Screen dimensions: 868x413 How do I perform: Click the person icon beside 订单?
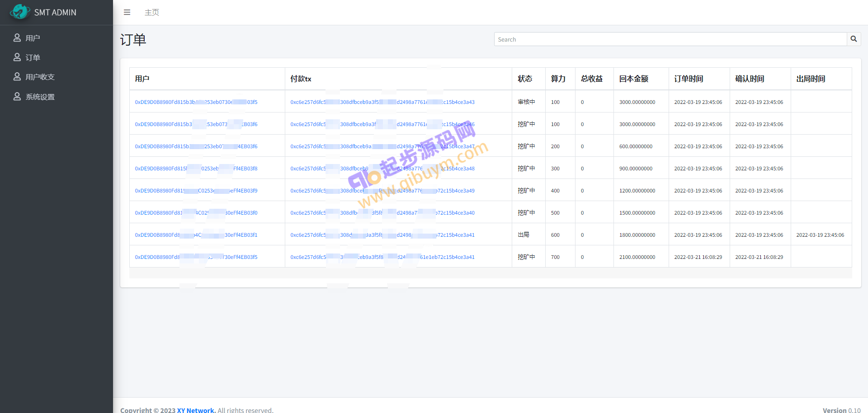coord(17,57)
